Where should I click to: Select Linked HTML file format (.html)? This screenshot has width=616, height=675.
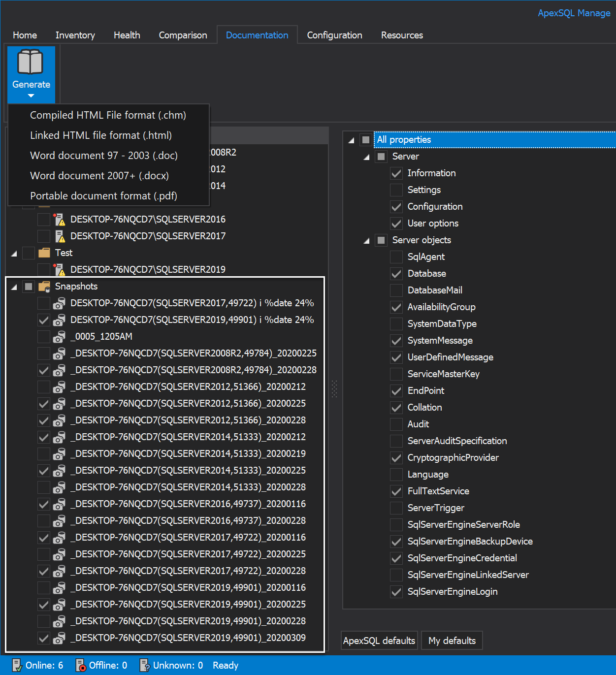[x=108, y=135]
